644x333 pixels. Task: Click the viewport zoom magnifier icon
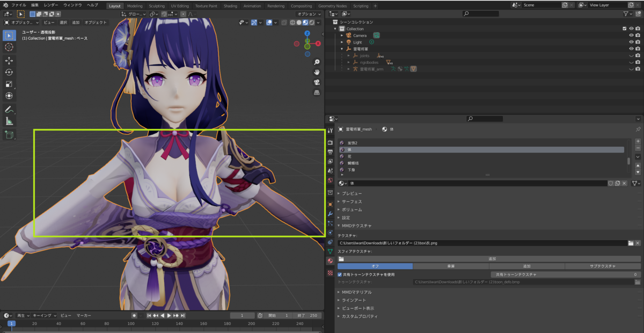pos(317,62)
